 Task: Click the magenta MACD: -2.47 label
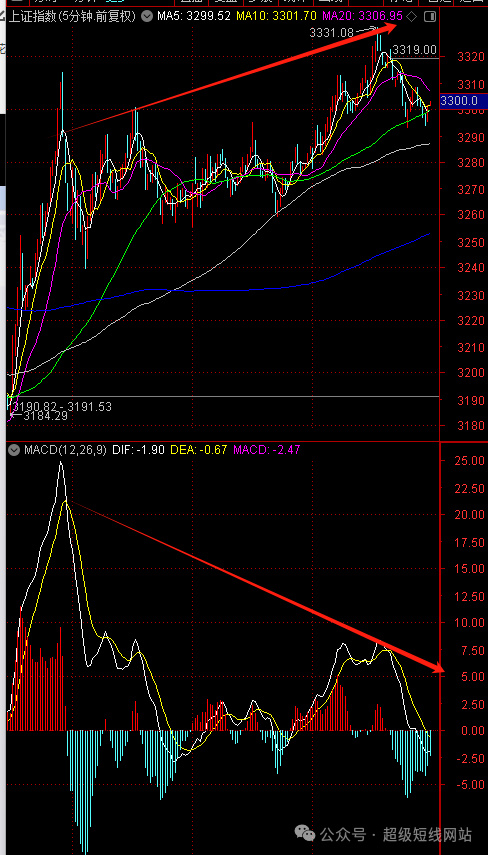coord(266,450)
